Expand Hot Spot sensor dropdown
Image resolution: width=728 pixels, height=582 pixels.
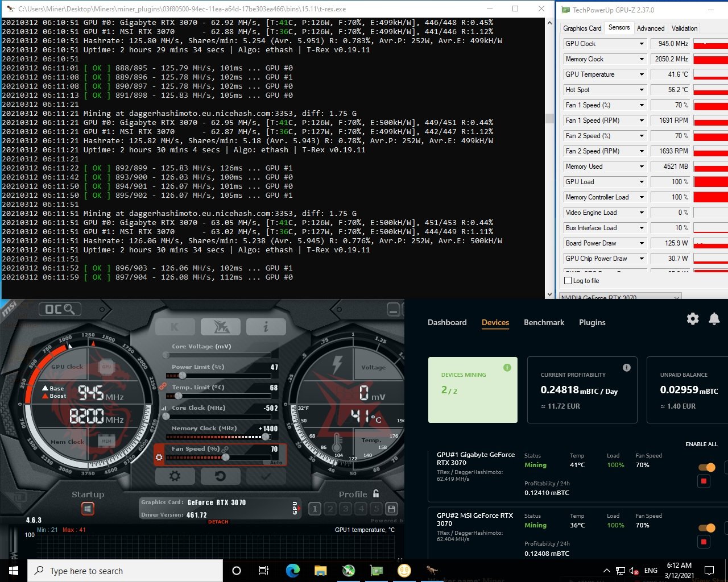pos(642,90)
